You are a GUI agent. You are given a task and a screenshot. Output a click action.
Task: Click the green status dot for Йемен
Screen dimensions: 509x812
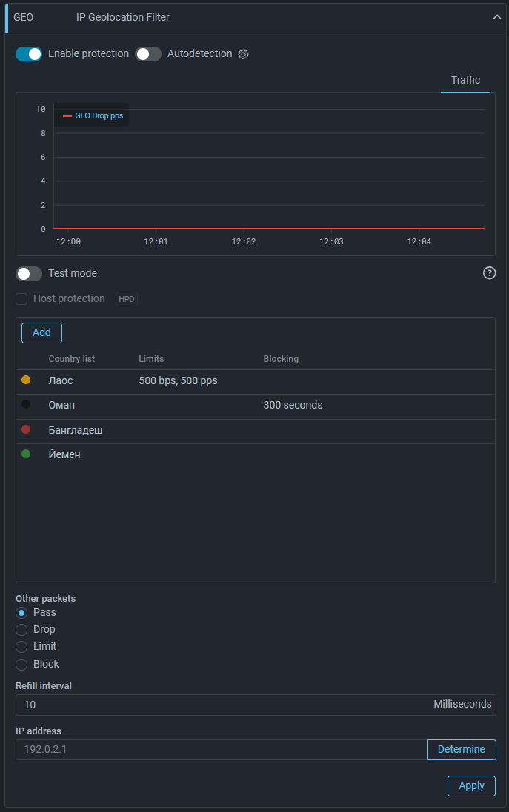tap(26, 454)
